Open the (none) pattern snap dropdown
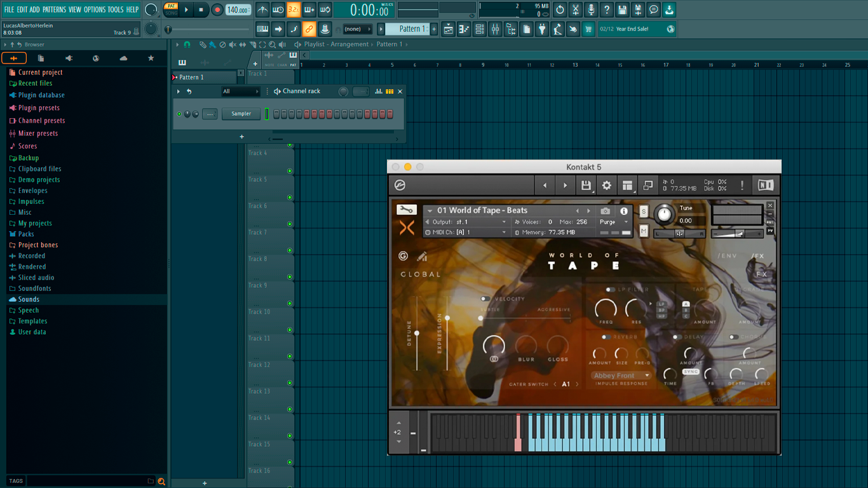The width and height of the screenshot is (868, 488). [358, 29]
